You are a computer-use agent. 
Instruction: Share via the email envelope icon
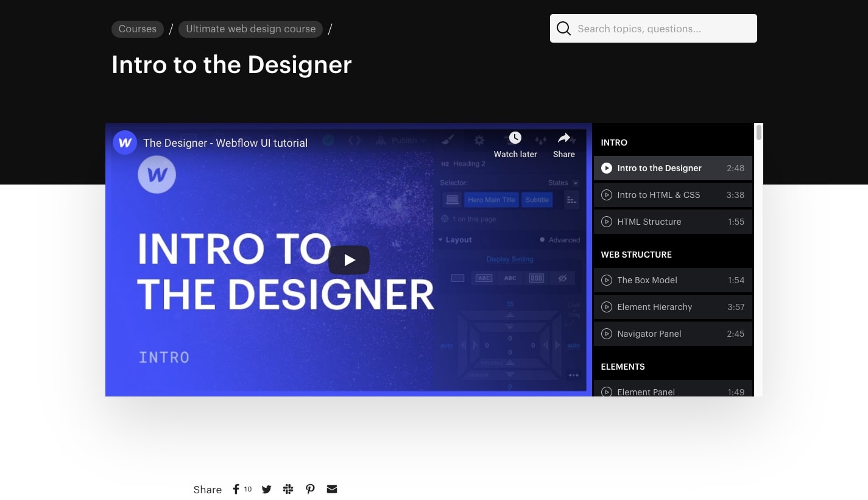pyautogui.click(x=331, y=489)
